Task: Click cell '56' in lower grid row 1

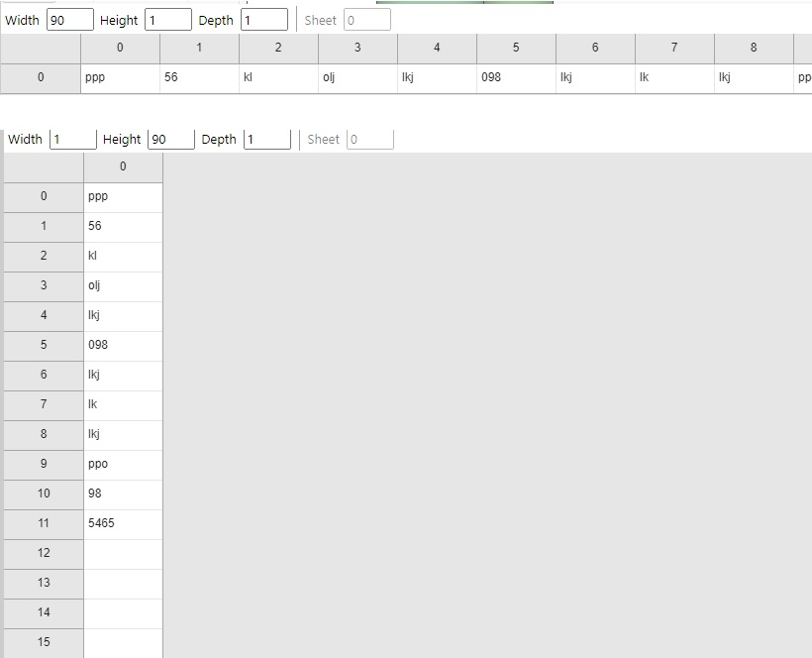Action: coord(123,228)
